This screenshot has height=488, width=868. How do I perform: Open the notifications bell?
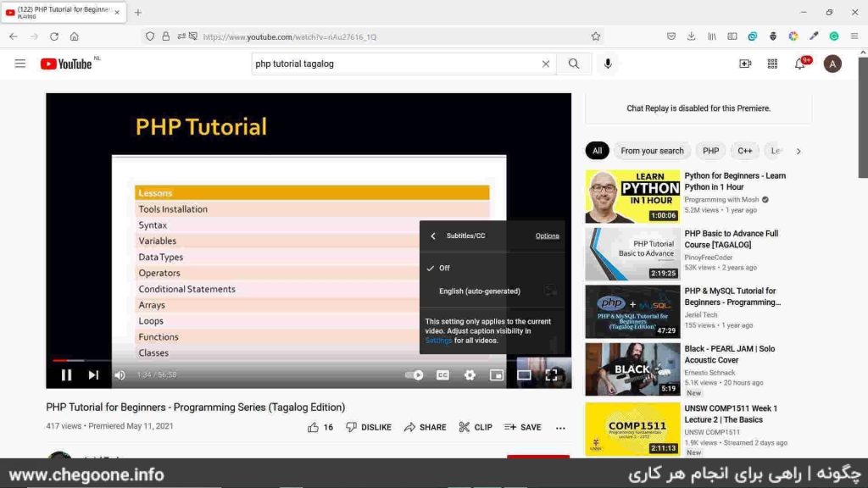[x=800, y=64]
